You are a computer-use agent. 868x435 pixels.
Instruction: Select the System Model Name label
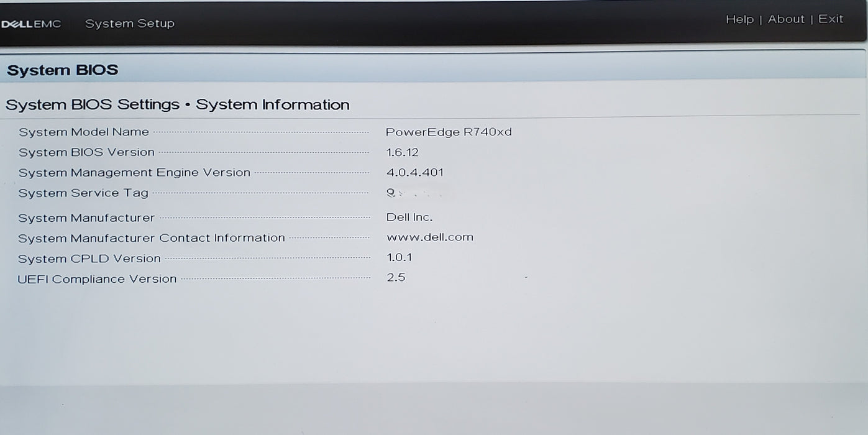(84, 132)
